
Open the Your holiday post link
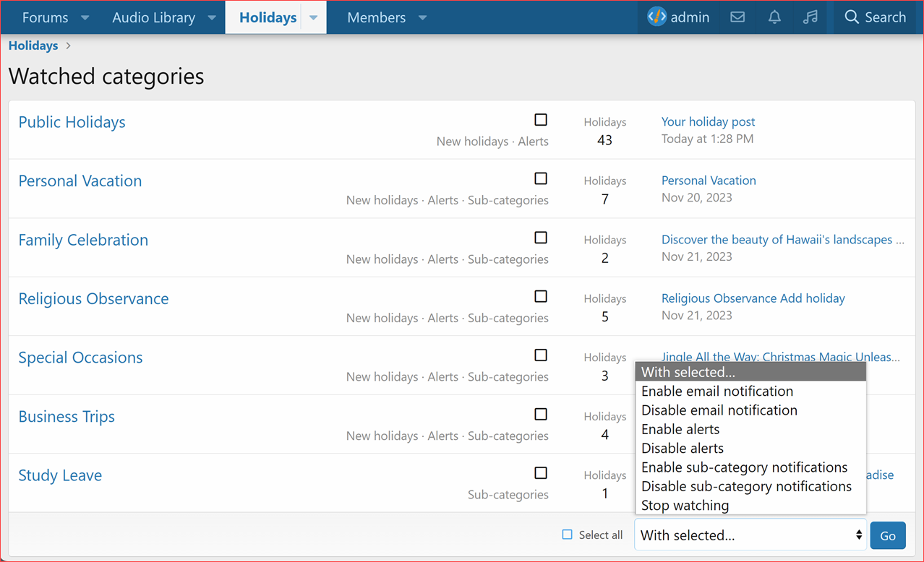(x=708, y=121)
